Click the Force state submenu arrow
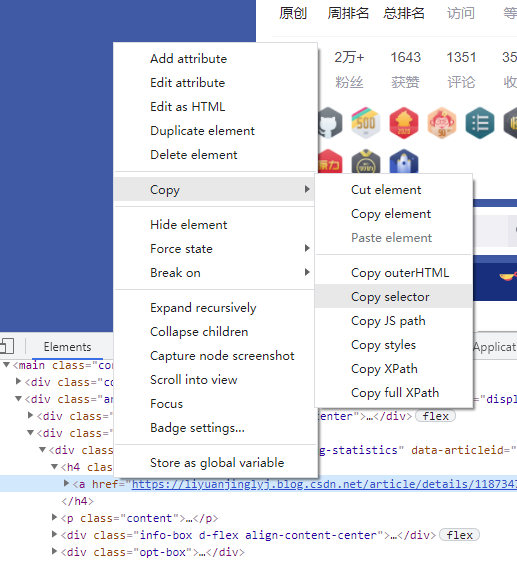Screen dimensions: 517x561 pyautogui.click(x=307, y=248)
